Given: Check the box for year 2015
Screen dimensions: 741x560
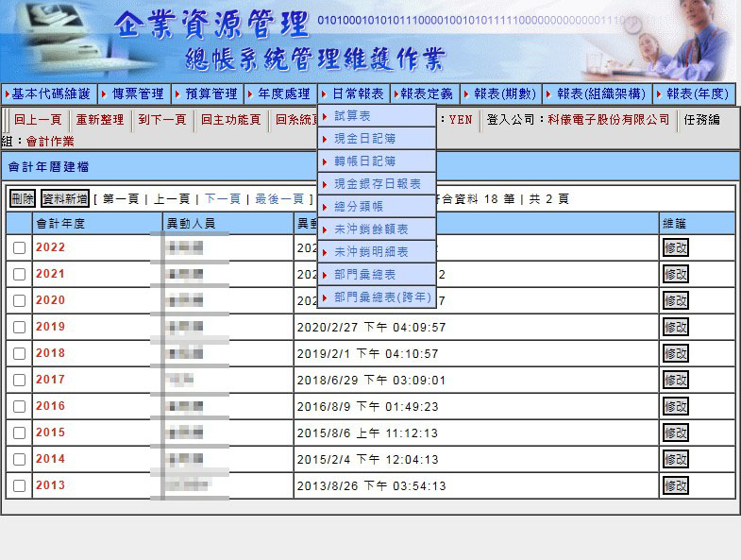Looking at the screenshot, I should click(x=20, y=433).
